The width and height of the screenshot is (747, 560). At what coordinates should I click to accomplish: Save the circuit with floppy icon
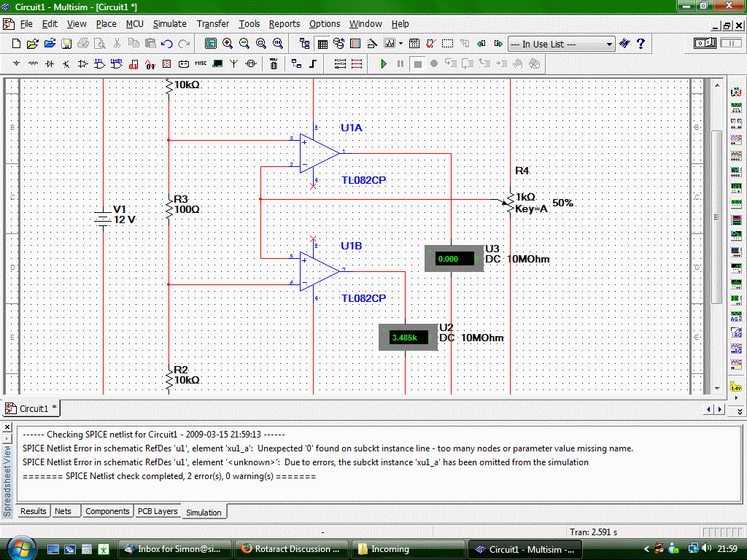tap(66, 44)
